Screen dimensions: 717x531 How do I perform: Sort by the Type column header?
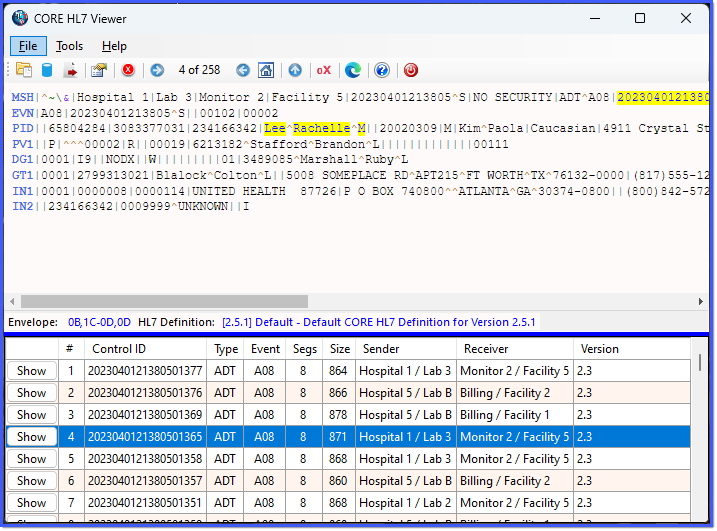click(225, 349)
